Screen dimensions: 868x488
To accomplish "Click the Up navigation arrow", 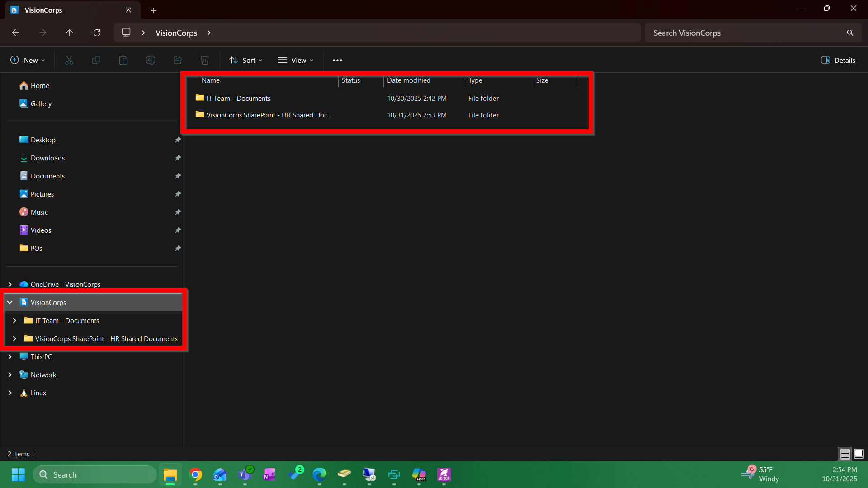I will [x=70, y=33].
